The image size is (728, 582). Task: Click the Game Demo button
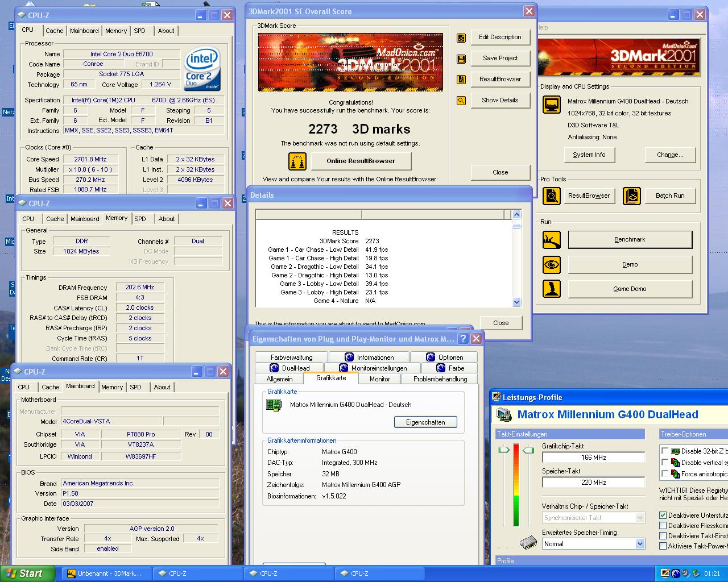pyautogui.click(x=630, y=289)
